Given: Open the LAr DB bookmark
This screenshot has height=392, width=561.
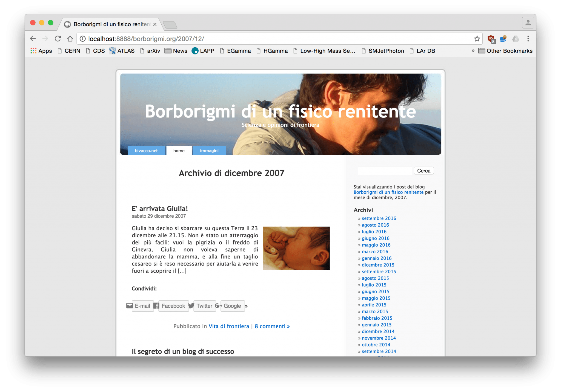Looking at the screenshot, I should (422, 51).
